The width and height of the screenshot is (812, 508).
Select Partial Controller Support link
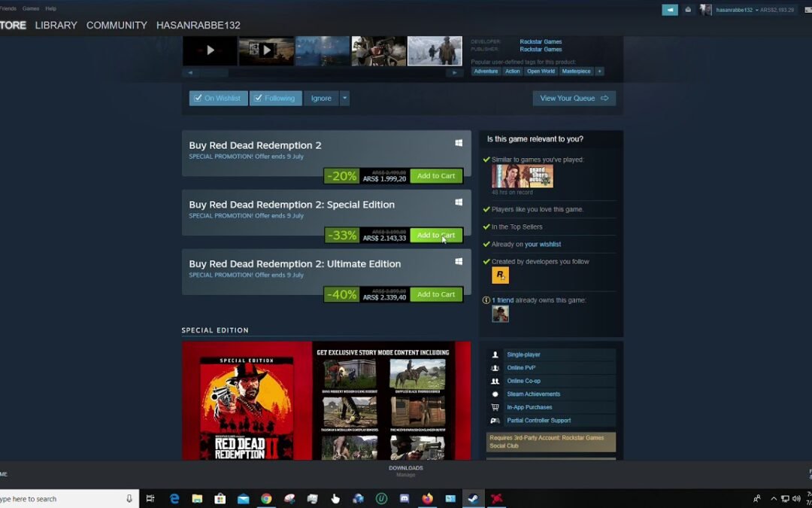538,421
